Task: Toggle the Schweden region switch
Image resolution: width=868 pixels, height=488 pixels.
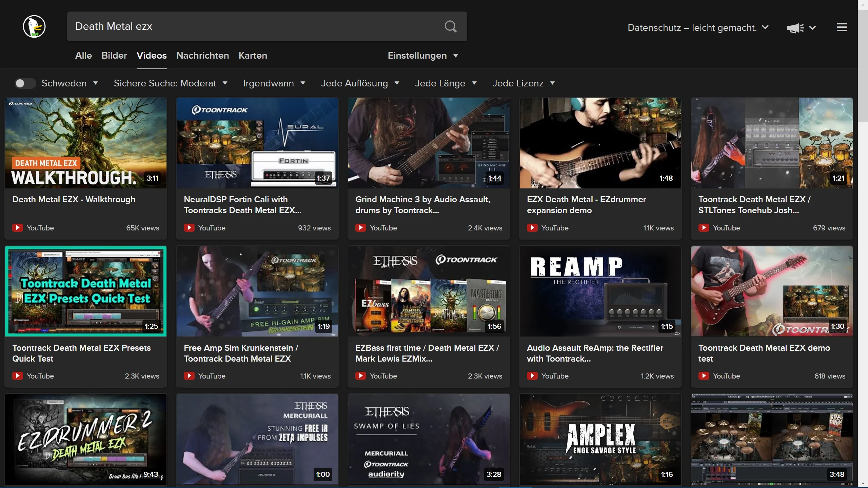Action: (x=25, y=83)
